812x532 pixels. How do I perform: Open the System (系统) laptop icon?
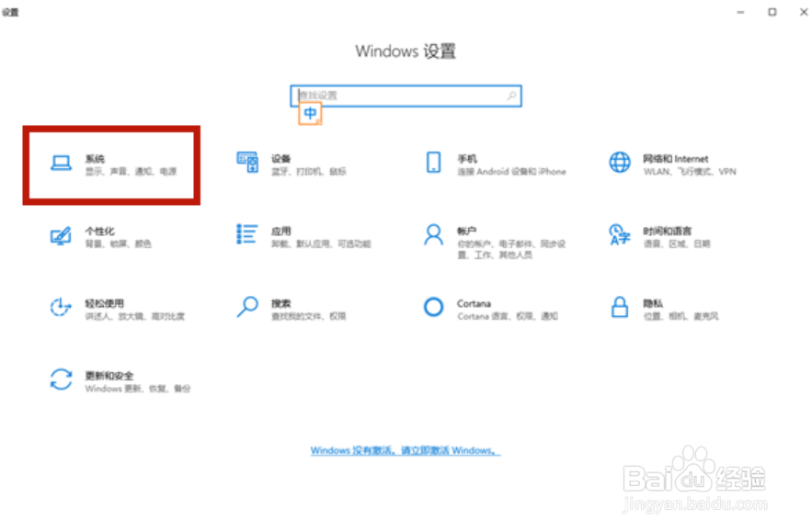coord(61,163)
